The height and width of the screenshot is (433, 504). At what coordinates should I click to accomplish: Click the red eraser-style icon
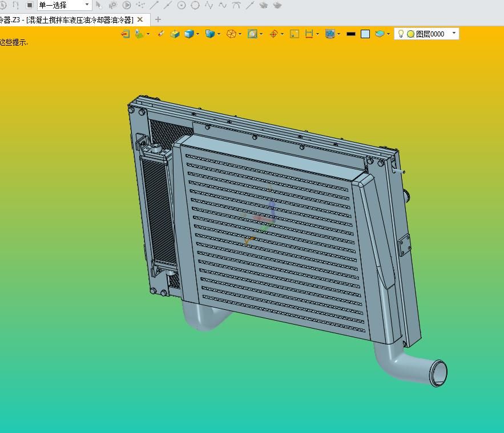tap(161, 34)
